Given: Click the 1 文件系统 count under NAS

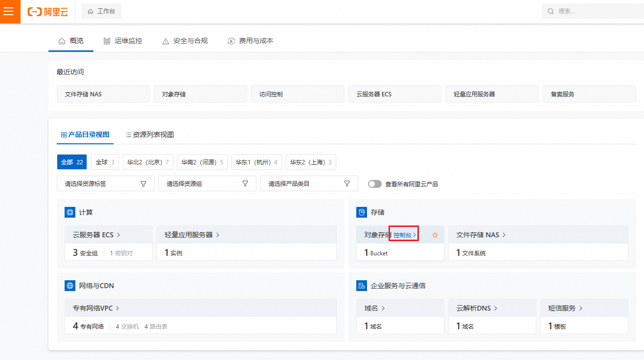Looking at the screenshot, I should 471,253.
